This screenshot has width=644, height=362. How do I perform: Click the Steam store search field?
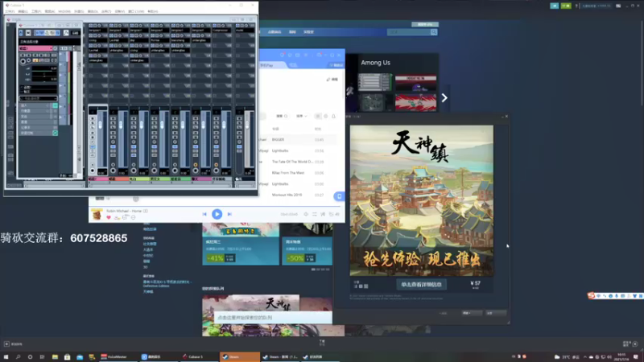tap(409, 32)
